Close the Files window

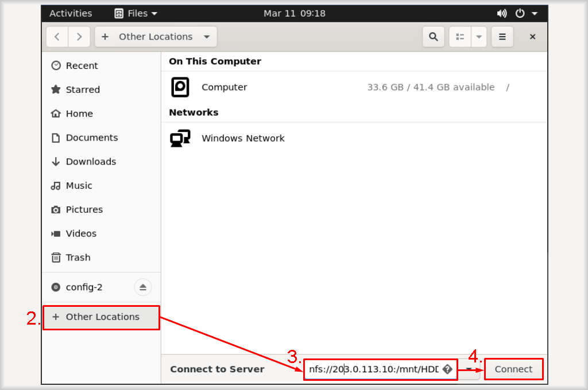tap(532, 37)
